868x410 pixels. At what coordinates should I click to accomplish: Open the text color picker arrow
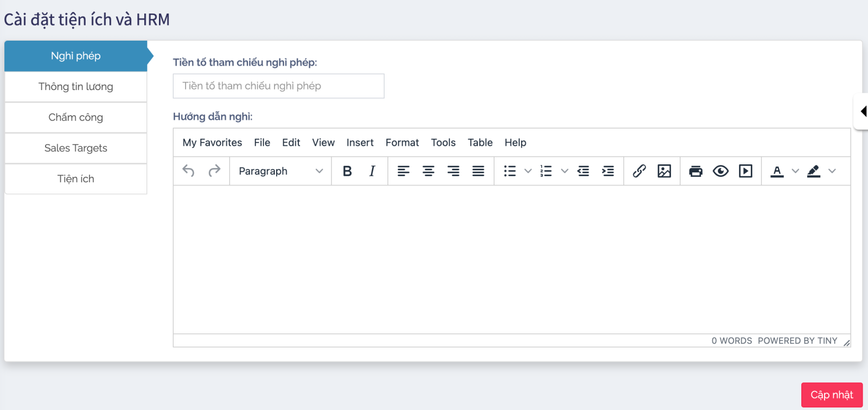pos(795,171)
